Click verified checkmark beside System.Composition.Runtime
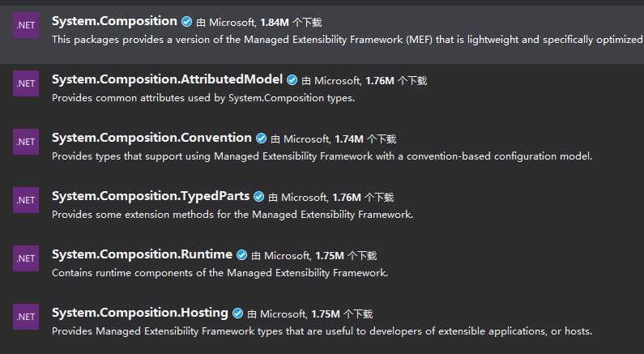 tap(242, 255)
